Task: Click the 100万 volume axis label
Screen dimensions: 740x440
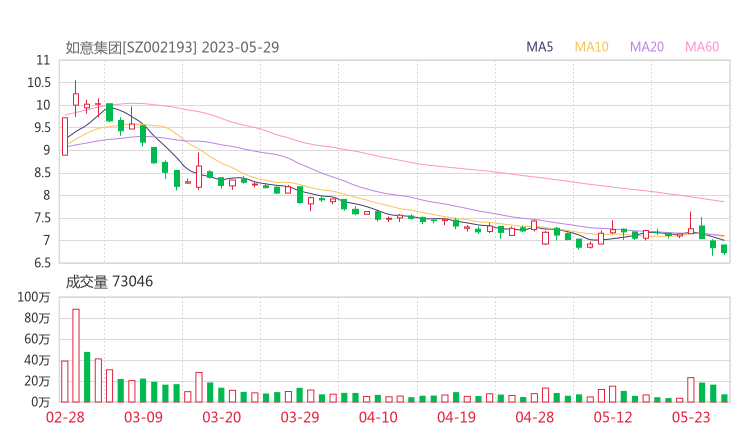Action: [34, 297]
